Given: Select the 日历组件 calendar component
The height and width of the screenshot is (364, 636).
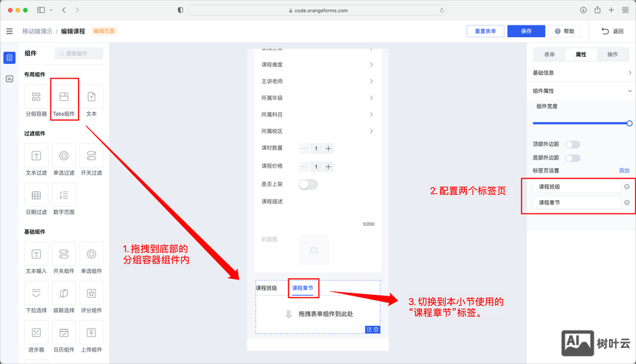Looking at the screenshot, I should (63, 336).
